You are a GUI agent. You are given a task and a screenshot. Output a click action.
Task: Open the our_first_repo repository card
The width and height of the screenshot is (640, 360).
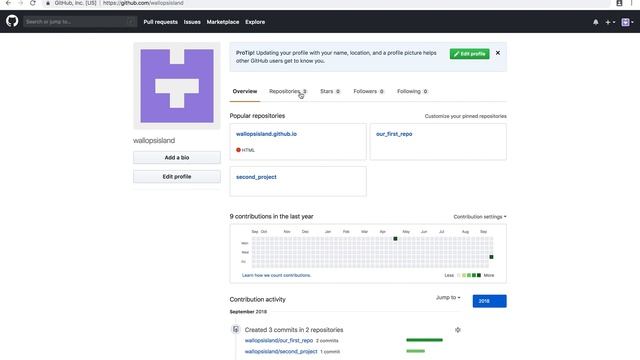394,134
